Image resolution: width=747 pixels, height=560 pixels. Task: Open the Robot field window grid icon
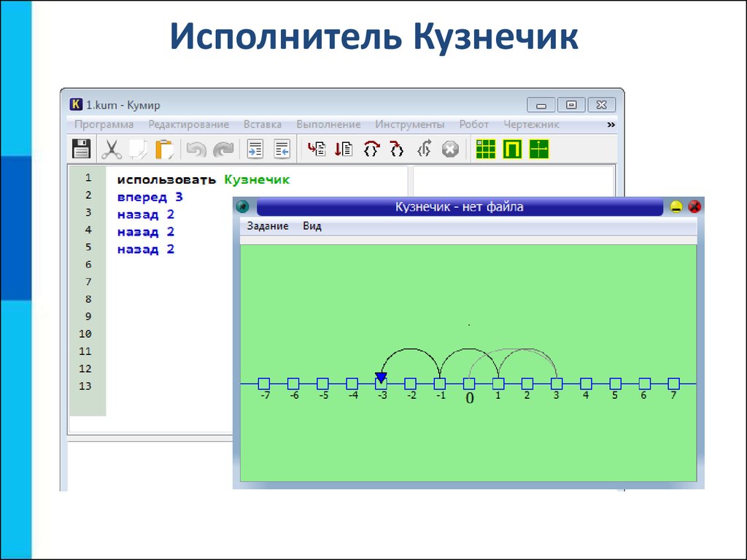[x=486, y=149]
